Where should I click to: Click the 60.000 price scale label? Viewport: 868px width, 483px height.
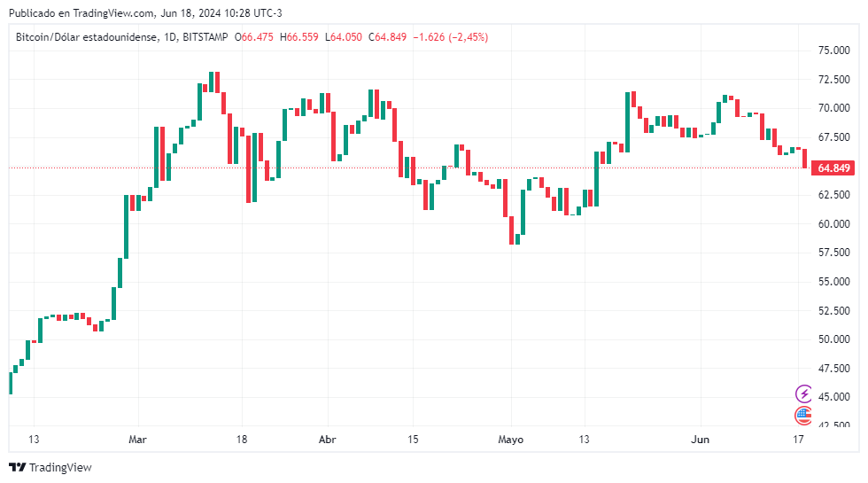pos(834,224)
